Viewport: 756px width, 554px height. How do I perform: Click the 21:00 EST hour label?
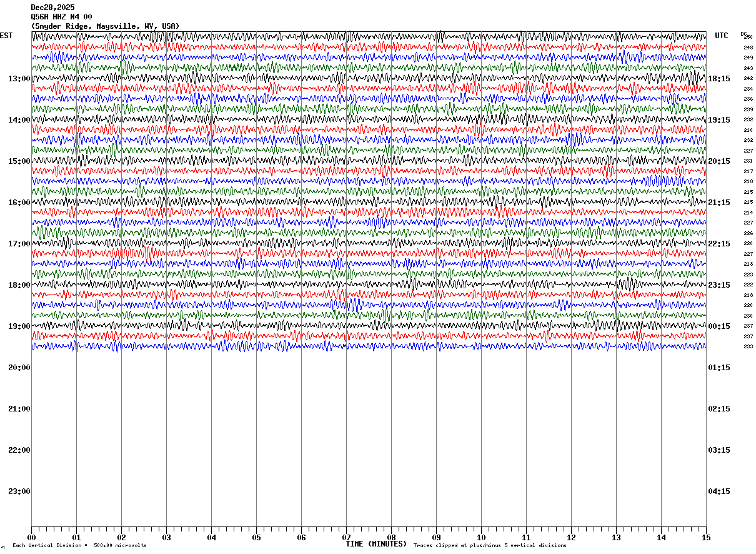tap(19, 409)
